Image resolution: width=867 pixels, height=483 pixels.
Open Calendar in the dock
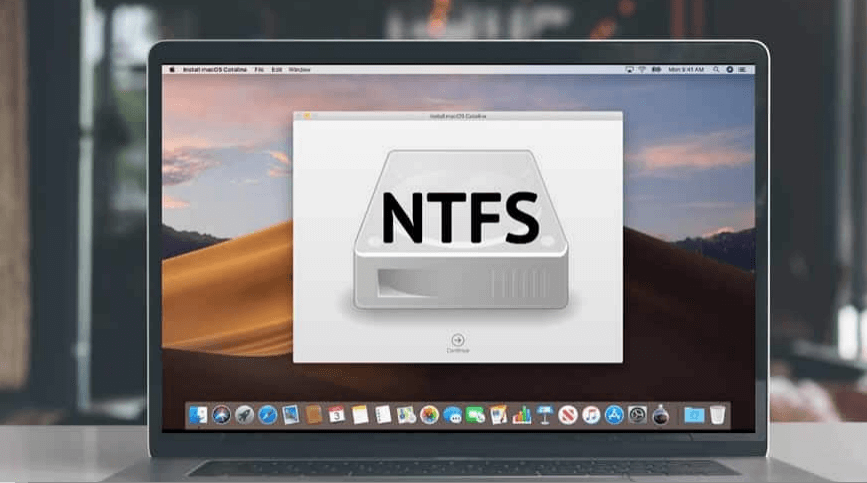click(x=337, y=414)
